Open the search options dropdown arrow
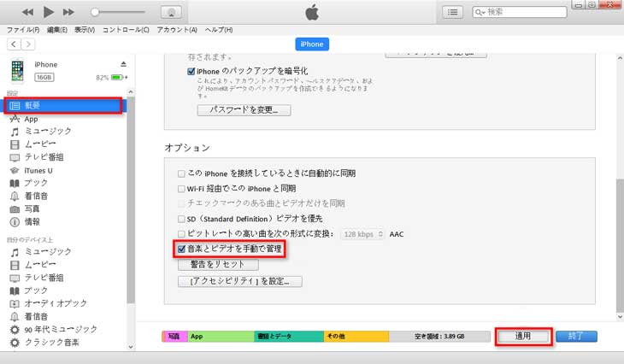624x364 pixels. click(x=484, y=13)
